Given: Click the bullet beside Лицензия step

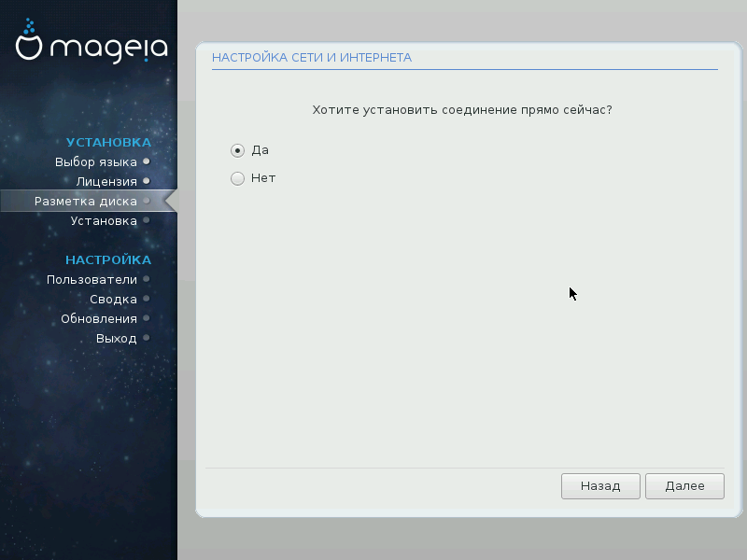Looking at the screenshot, I should (147, 181).
